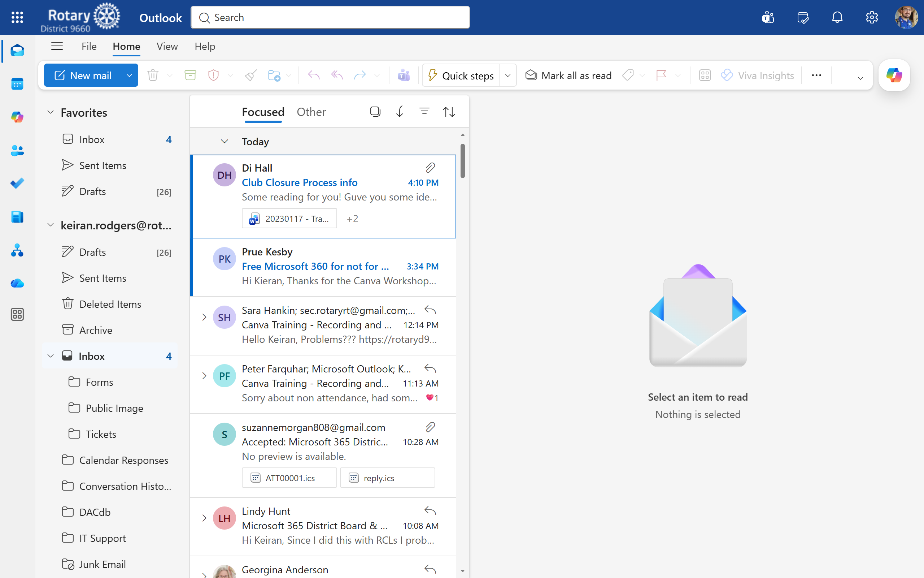Collapse the Inbox subfolders
924x578 pixels.
pos(51,356)
